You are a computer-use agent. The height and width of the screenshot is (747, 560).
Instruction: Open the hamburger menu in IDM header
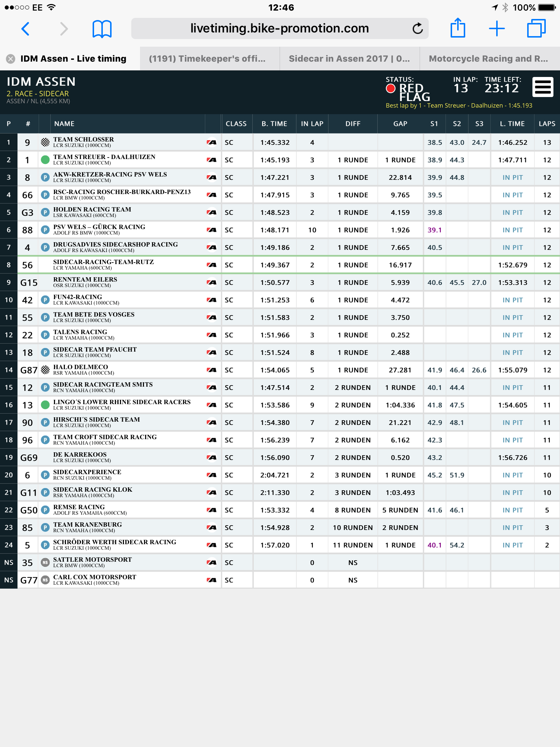543,87
